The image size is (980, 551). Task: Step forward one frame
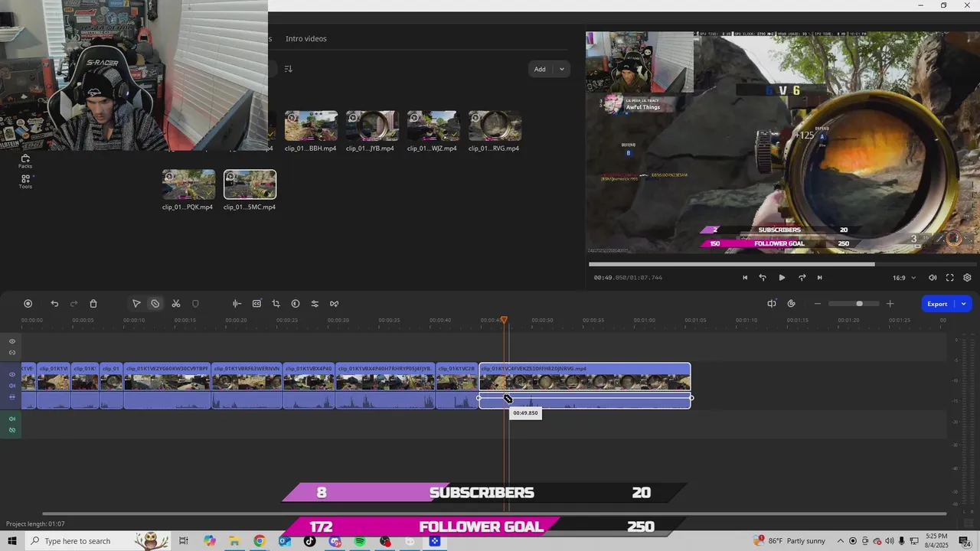tap(802, 278)
